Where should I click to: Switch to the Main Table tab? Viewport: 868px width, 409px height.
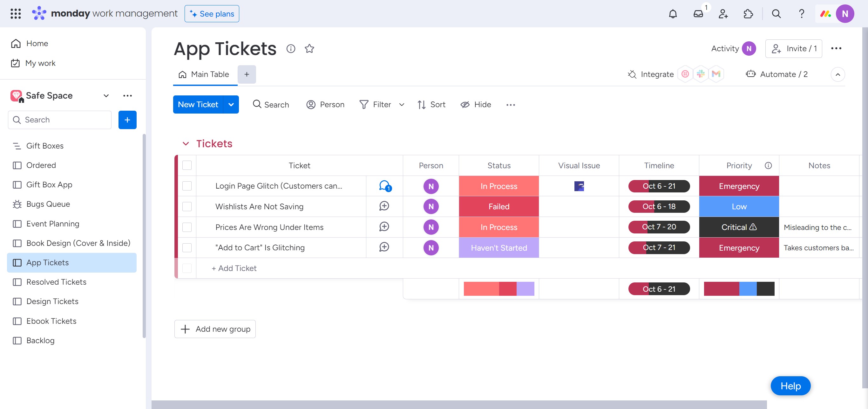pyautogui.click(x=205, y=74)
